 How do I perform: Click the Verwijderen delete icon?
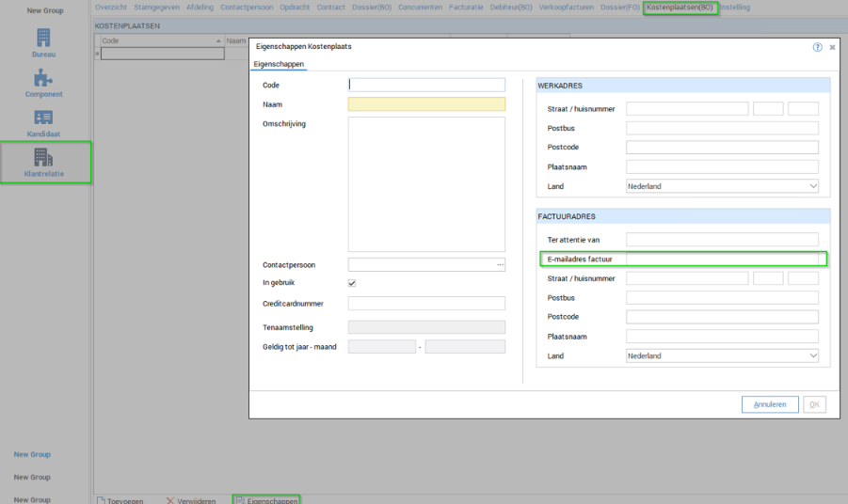point(170,500)
